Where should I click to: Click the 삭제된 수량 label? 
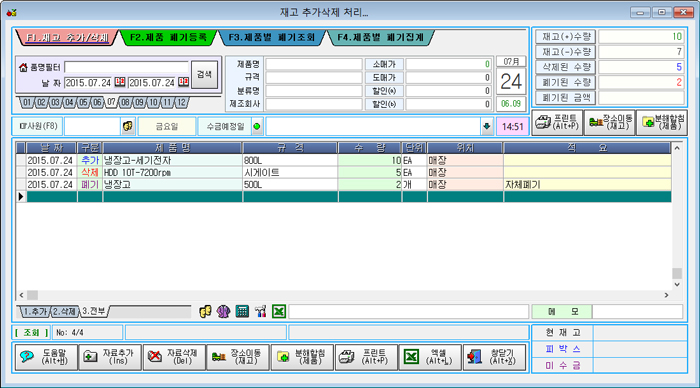coord(566,67)
